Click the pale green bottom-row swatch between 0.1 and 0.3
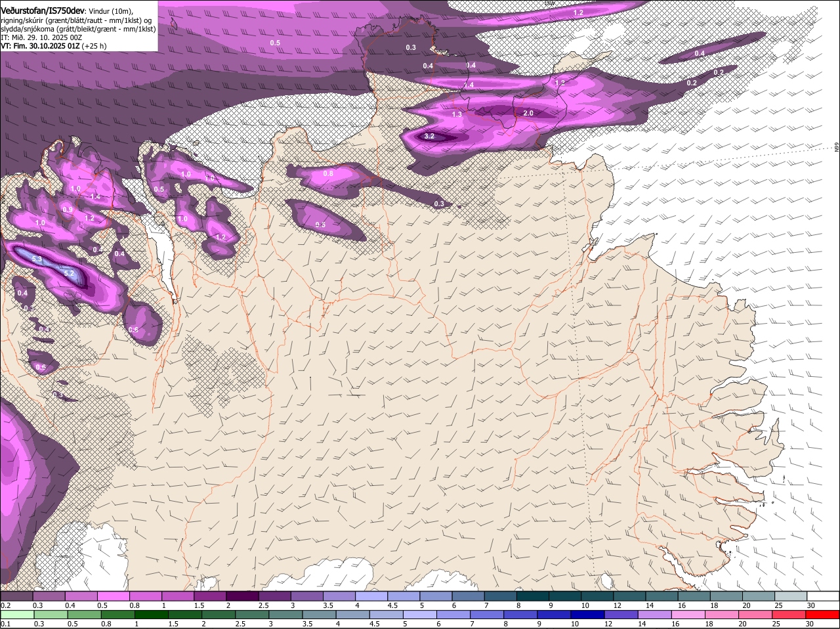This screenshot has height=629, width=840. pos(17,615)
